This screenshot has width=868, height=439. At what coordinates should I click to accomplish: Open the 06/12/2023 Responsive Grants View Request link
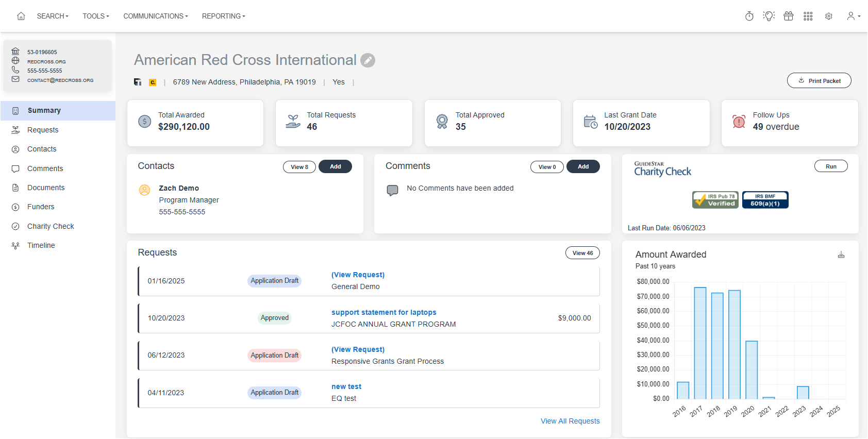point(358,349)
